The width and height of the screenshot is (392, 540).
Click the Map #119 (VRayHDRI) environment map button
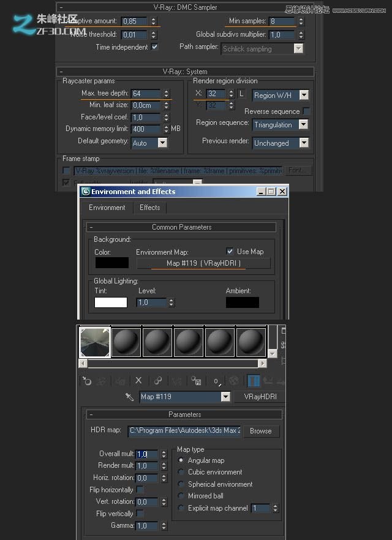203,263
